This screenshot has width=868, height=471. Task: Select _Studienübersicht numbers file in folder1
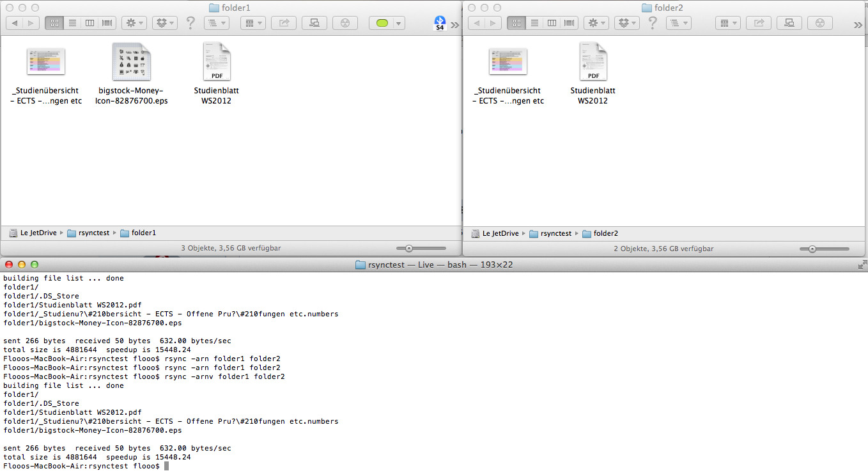46,62
